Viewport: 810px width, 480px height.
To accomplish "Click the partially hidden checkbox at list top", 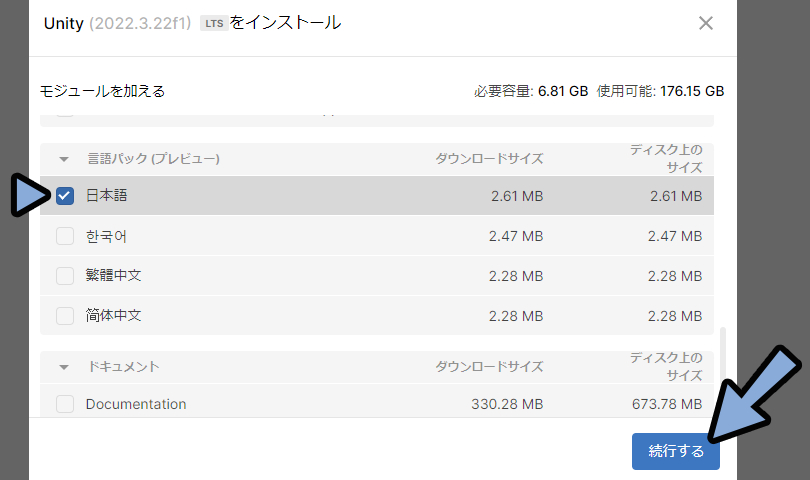I will pos(65,112).
